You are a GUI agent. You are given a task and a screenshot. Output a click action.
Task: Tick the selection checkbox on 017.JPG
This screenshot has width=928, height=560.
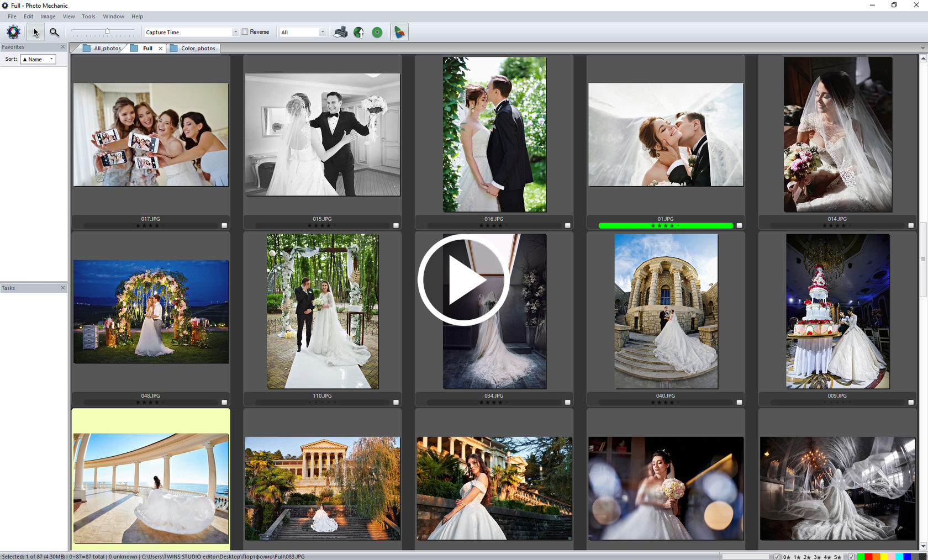click(224, 225)
